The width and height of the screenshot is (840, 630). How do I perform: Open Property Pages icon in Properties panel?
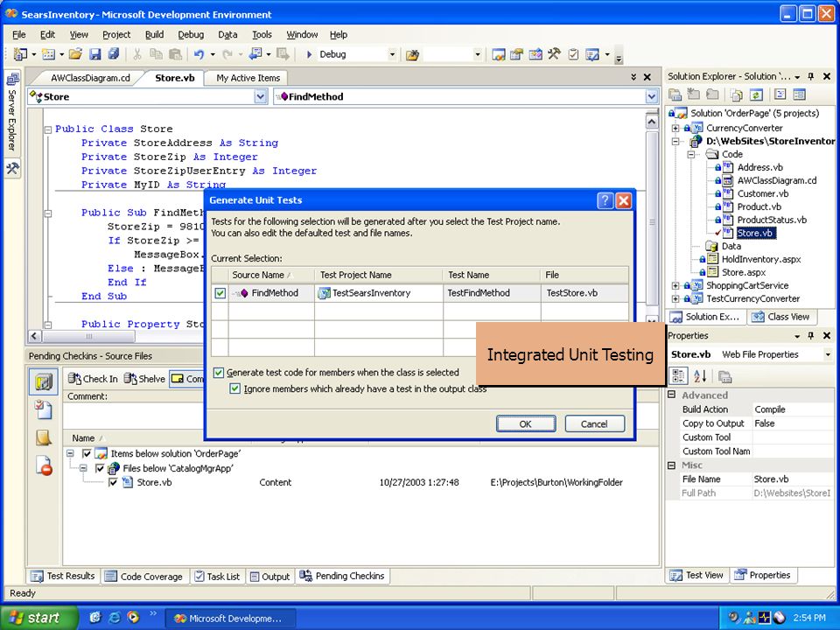[724, 376]
